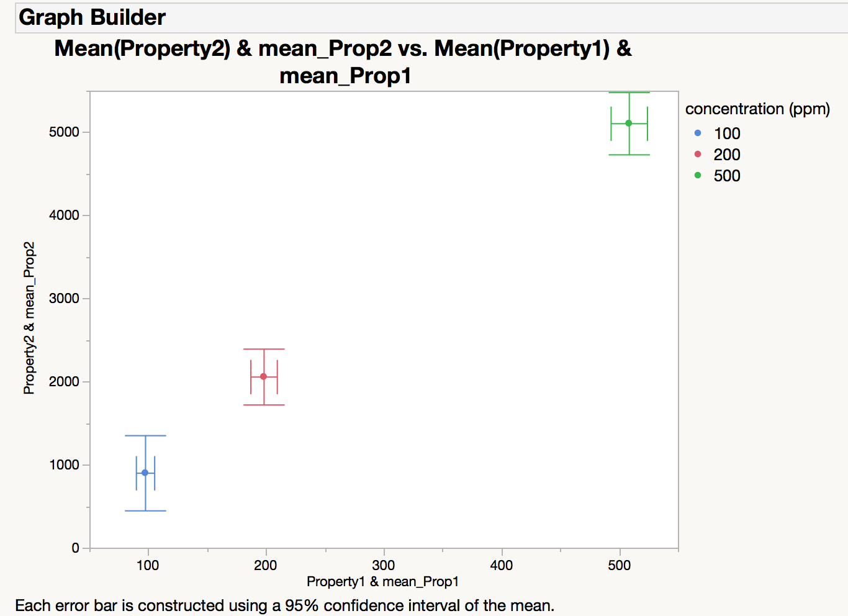Screen dimensions: 848x616
Task: Toggle the 200 legend entry
Action: pos(726,155)
